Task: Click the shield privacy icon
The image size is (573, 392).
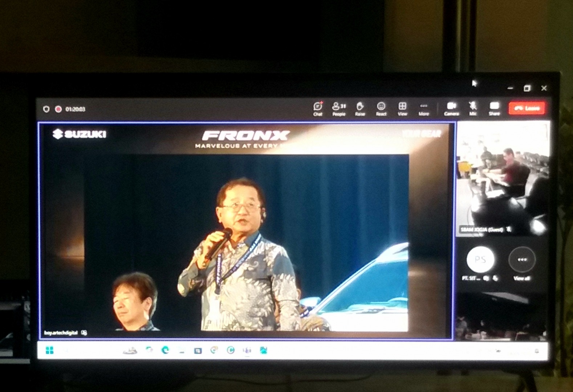Action: 46,109
